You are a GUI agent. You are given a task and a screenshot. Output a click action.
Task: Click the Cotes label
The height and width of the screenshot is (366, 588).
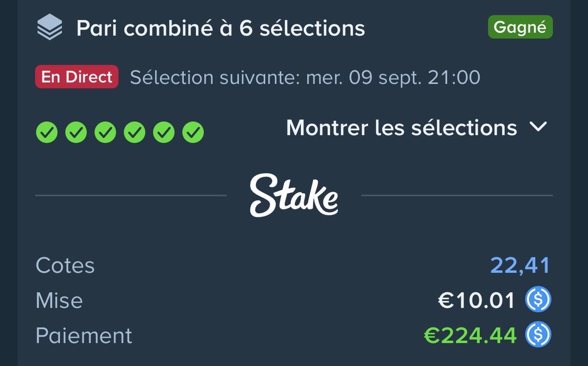click(65, 265)
